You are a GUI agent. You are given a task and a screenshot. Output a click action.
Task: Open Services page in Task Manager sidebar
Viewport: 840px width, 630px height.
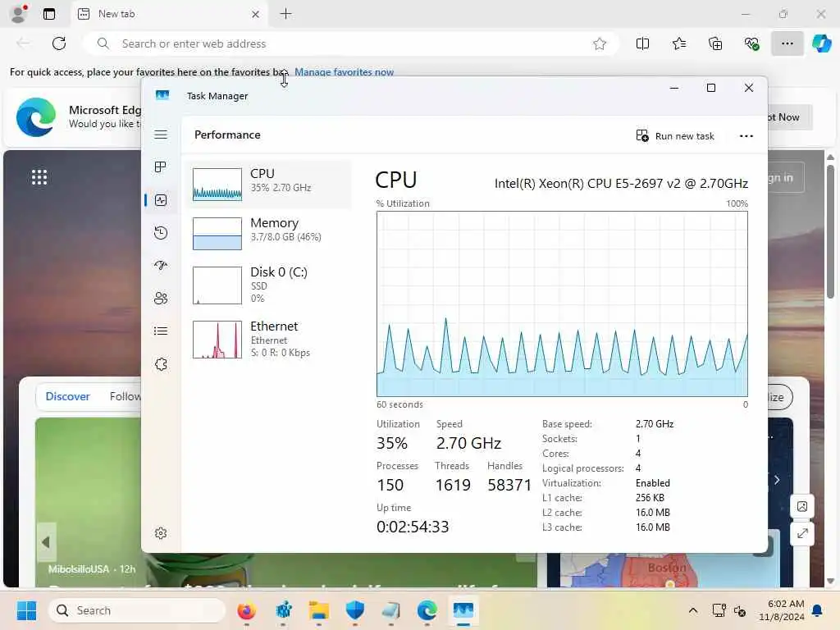tap(161, 364)
